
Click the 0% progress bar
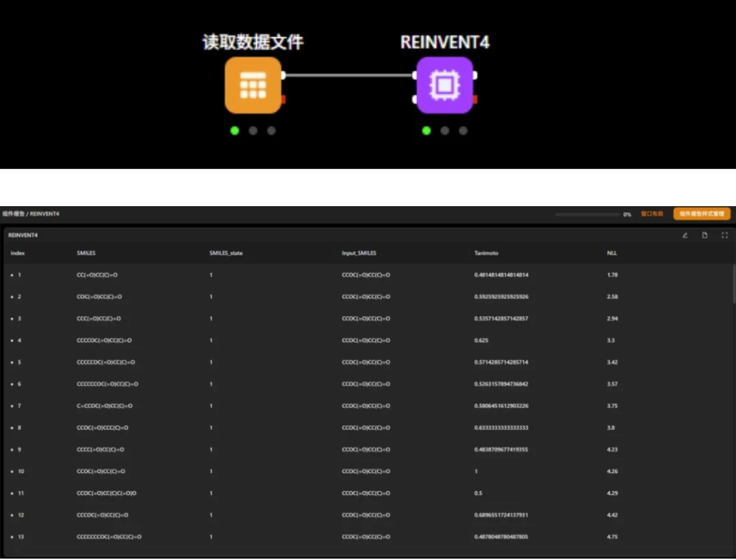pyautogui.click(x=587, y=214)
